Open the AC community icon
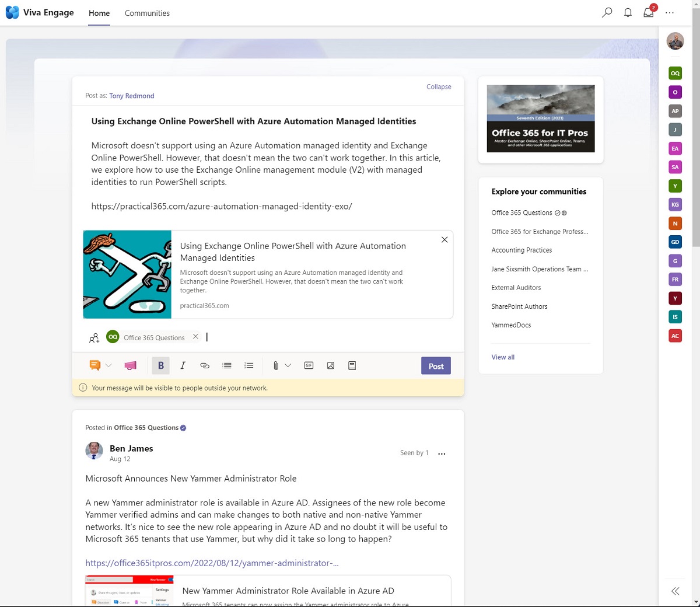The width and height of the screenshot is (700, 607). [x=675, y=336]
